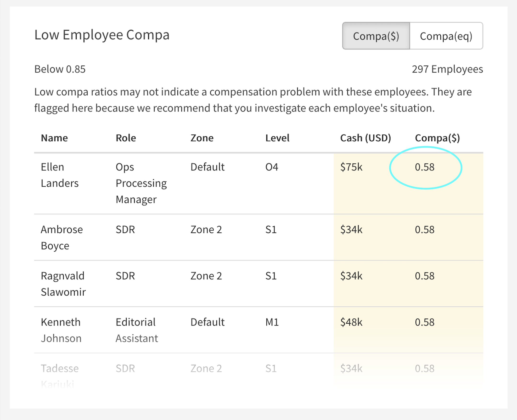Click the Ops Processing Manager role
Viewport: 517px width, 420px height.
pyautogui.click(x=141, y=183)
